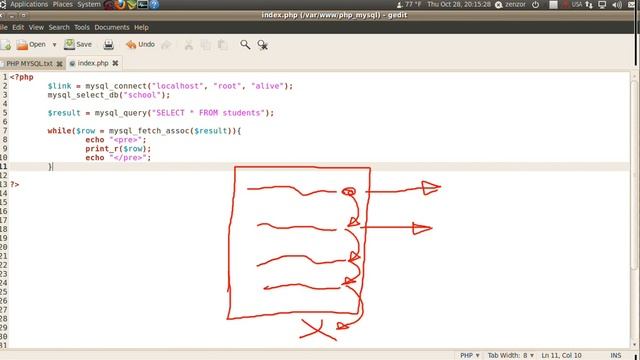
Task: Close the PHP MYSQL.txt tab
Action: click(x=59, y=64)
